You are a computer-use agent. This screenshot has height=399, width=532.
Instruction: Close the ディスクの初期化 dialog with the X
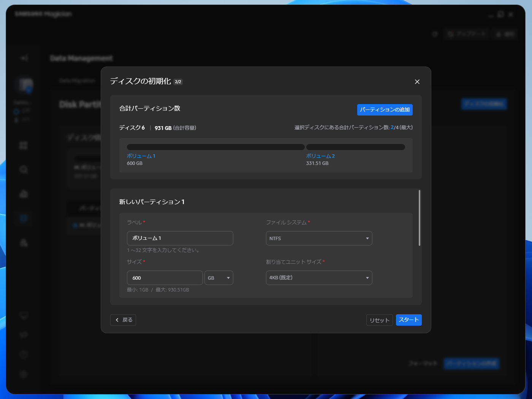[x=417, y=82]
